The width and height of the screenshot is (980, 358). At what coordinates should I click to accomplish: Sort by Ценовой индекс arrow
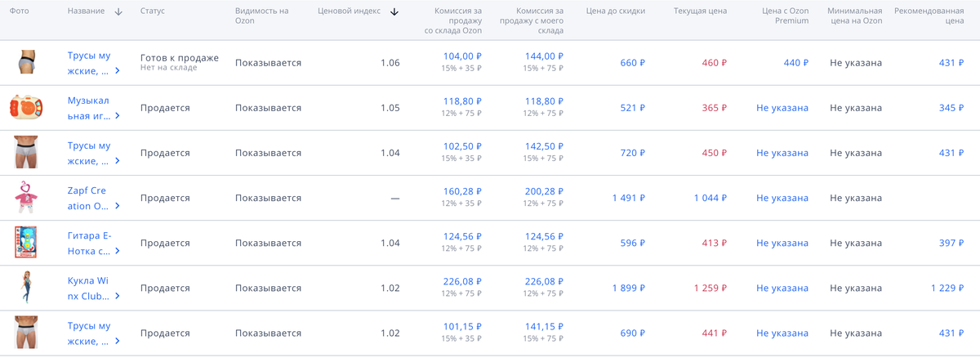tap(394, 12)
